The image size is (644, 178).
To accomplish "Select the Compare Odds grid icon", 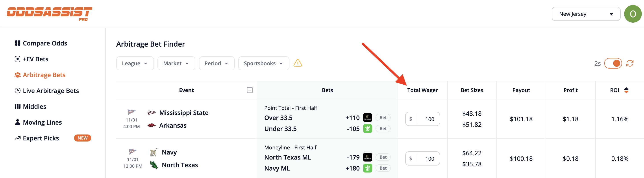I will point(17,43).
